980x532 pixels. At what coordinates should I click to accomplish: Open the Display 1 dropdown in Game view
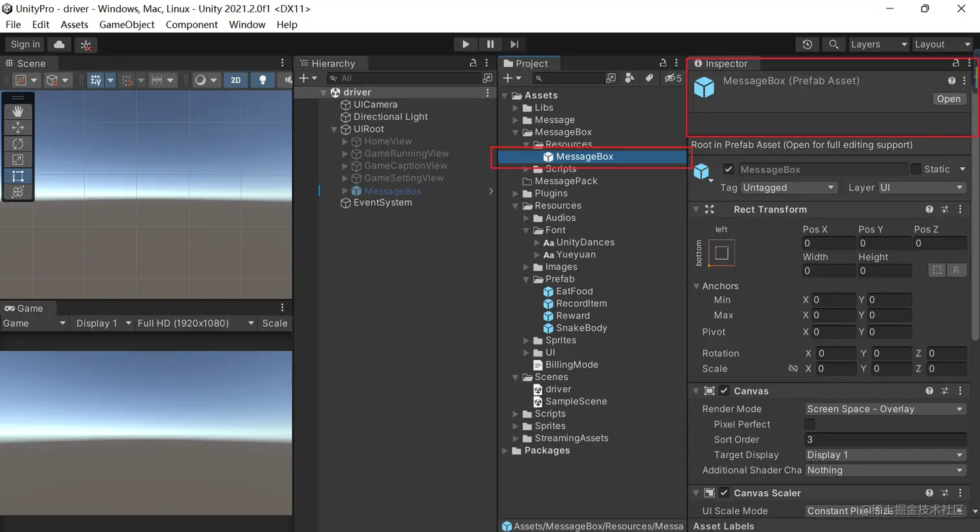(x=103, y=323)
